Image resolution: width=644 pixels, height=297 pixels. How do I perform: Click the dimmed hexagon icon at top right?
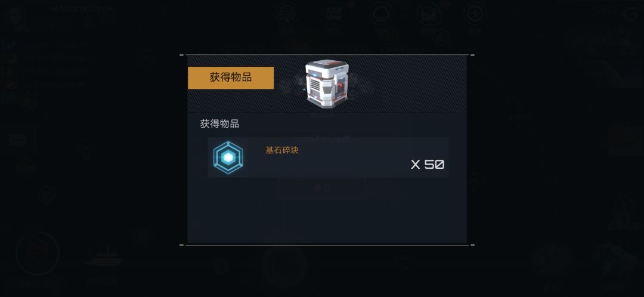point(630,14)
